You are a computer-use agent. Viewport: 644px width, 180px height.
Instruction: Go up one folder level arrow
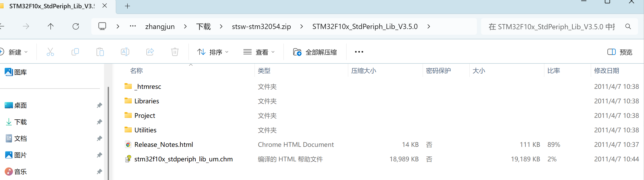coord(51,26)
